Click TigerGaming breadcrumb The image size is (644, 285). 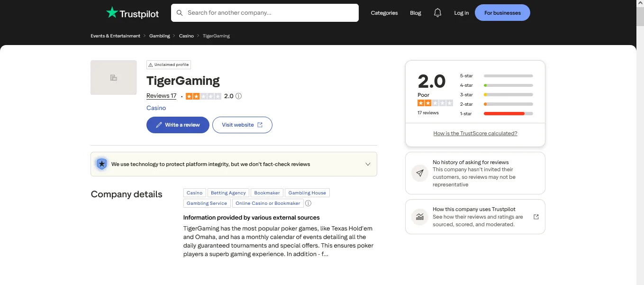pyautogui.click(x=216, y=36)
